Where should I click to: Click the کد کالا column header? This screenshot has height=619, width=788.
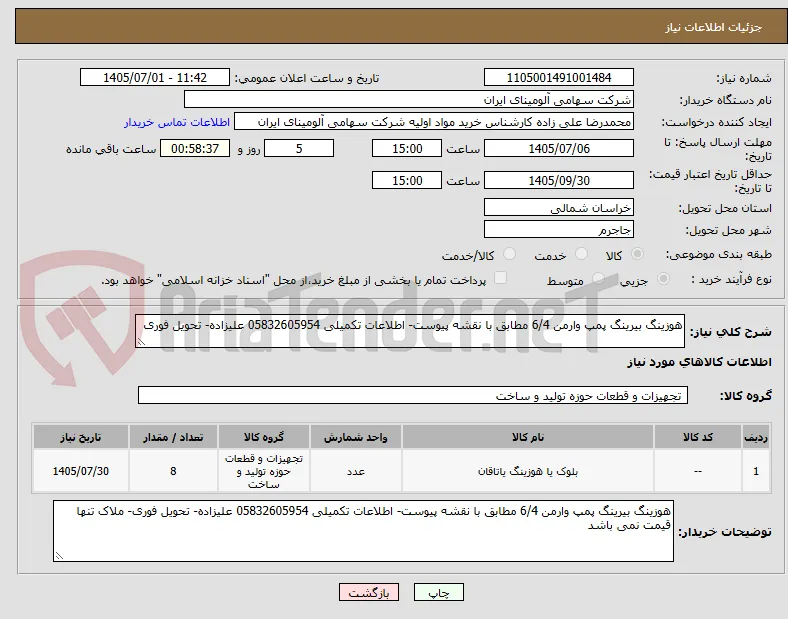698,437
